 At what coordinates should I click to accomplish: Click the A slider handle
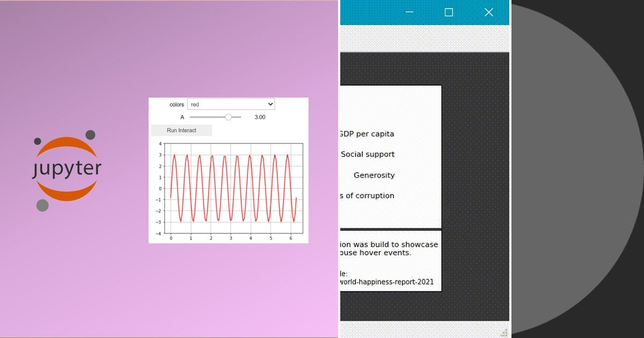click(x=229, y=116)
